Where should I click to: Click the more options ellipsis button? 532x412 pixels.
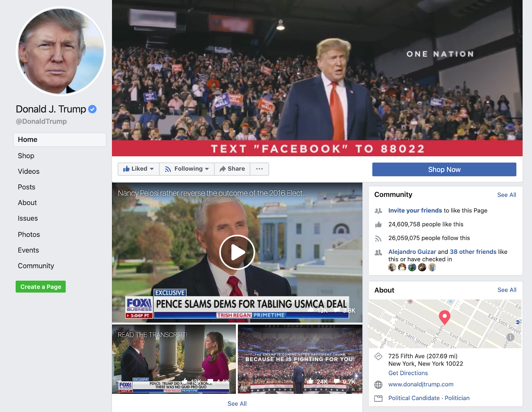(x=259, y=169)
